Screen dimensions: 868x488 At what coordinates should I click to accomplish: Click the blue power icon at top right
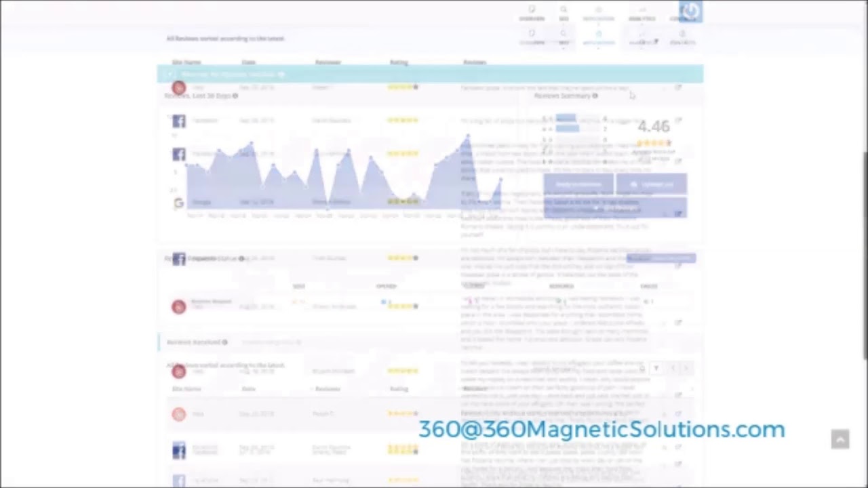[x=690, y=11]
